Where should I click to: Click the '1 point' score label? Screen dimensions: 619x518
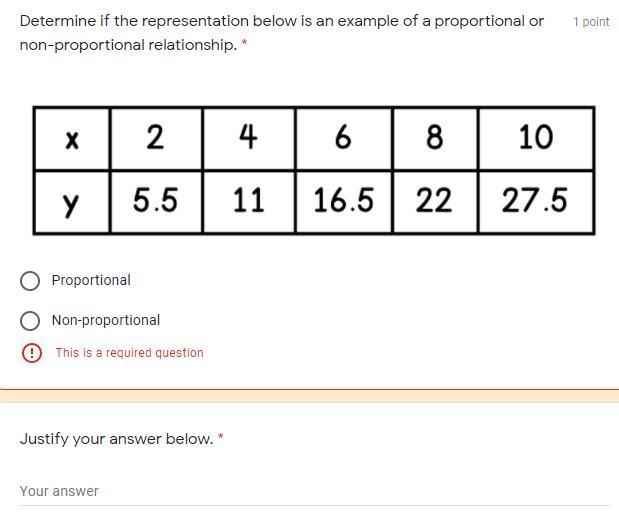[591, 22]
